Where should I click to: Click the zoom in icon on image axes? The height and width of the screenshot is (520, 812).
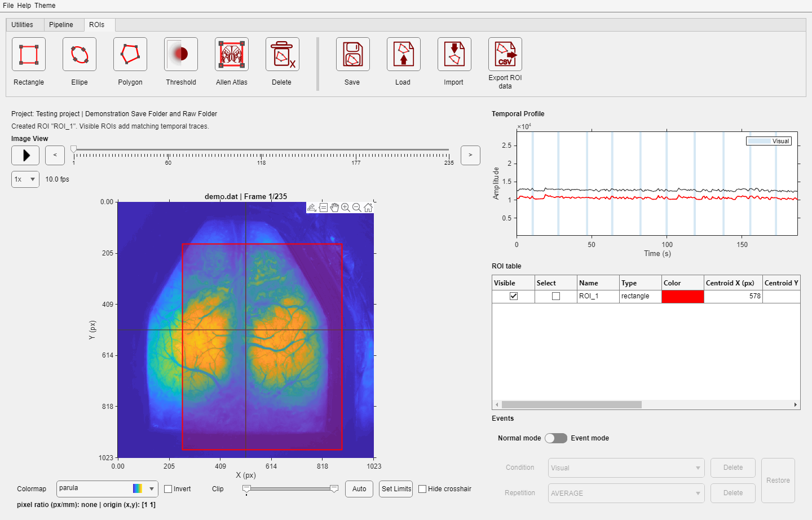pos(345,208)
